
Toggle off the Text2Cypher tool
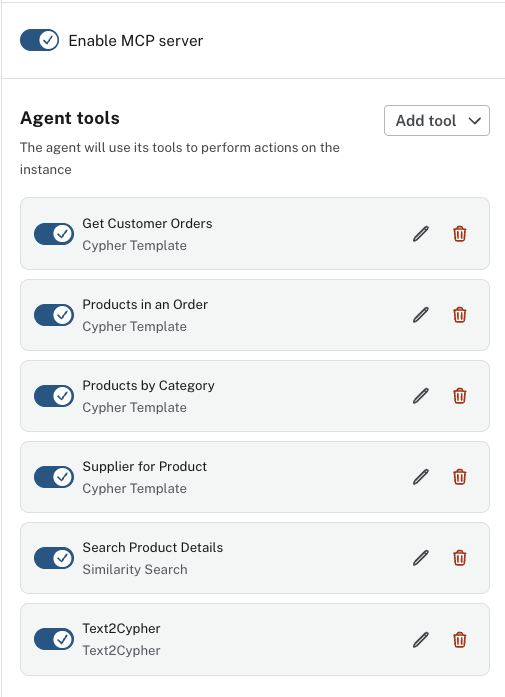point(54,639)
